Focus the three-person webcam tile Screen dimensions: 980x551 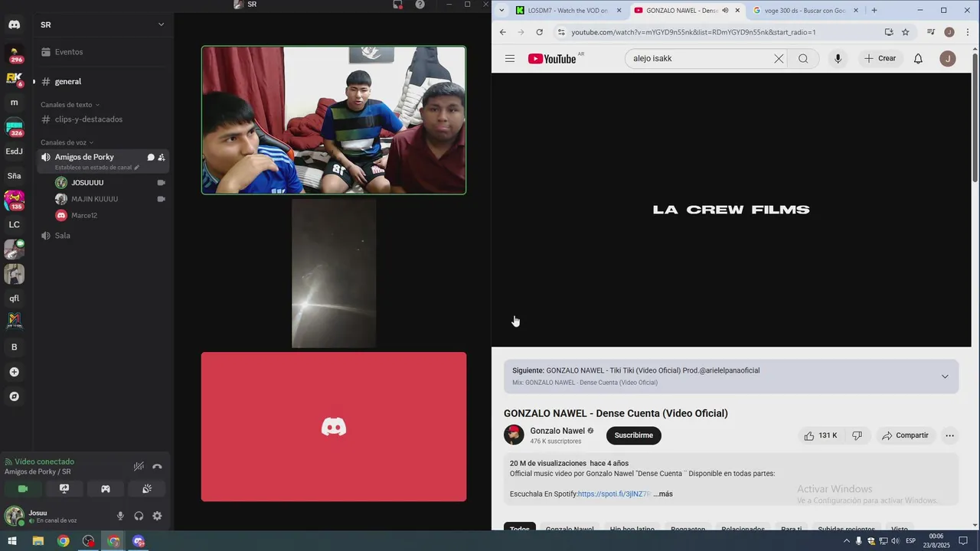pos(334,120)
